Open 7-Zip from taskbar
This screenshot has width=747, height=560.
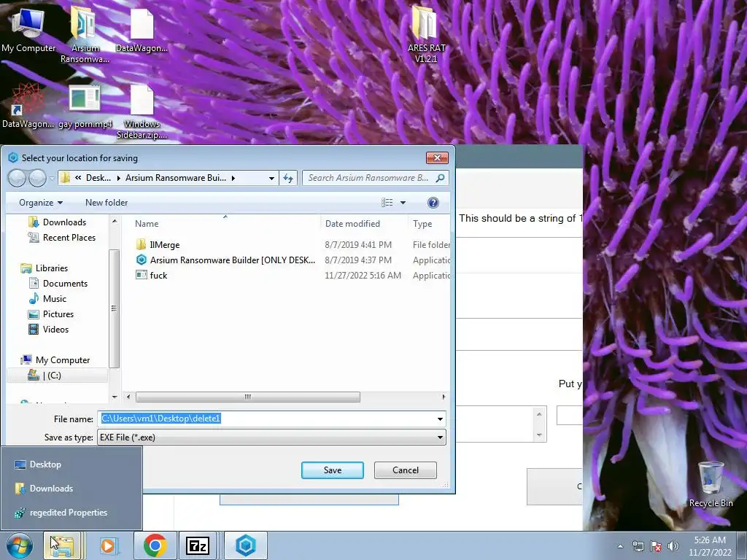(198, 545)
